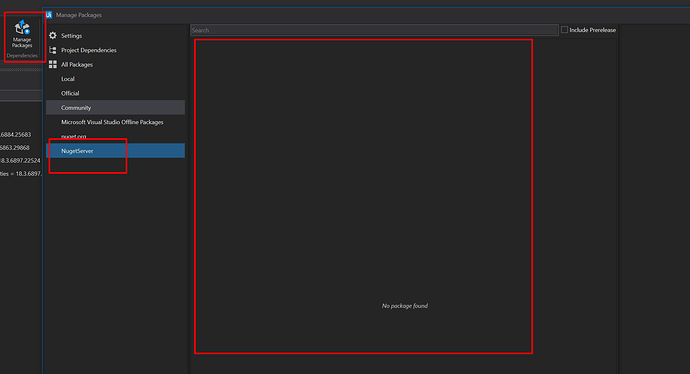The image size is (690, 374).
Task: Click the All Packages grid icon
Action: (53, 64)
